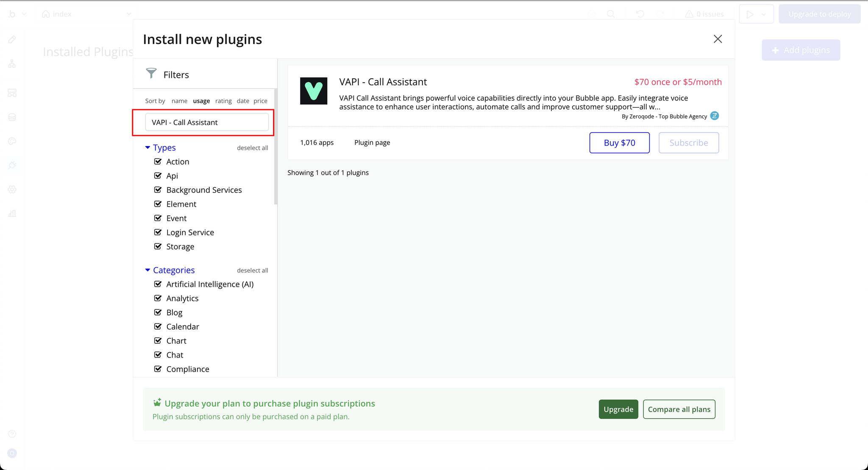Open the Backend workflows icon in sidebar
The width and height of the screenshot is (868, 470).
click(12, 93)
